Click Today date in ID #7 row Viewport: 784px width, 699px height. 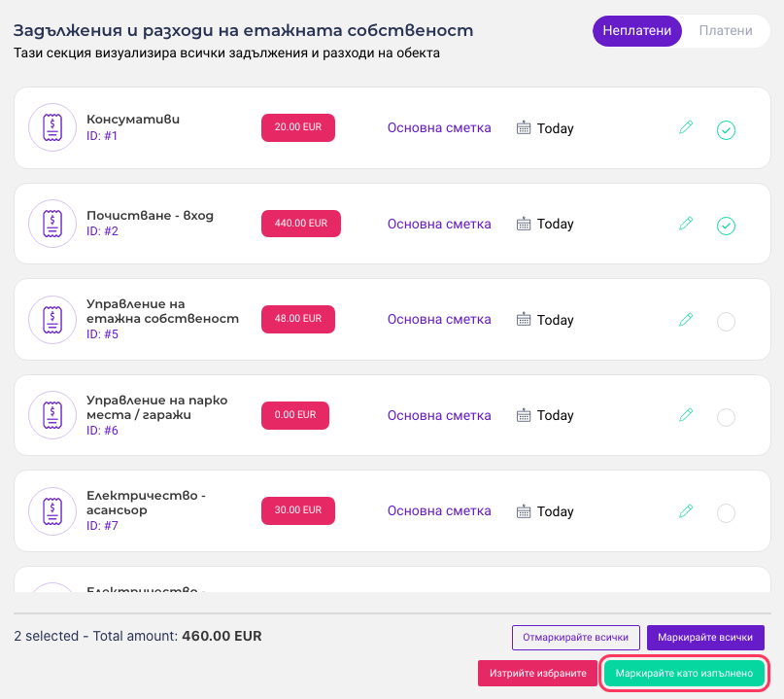click(x=555, y=512)
